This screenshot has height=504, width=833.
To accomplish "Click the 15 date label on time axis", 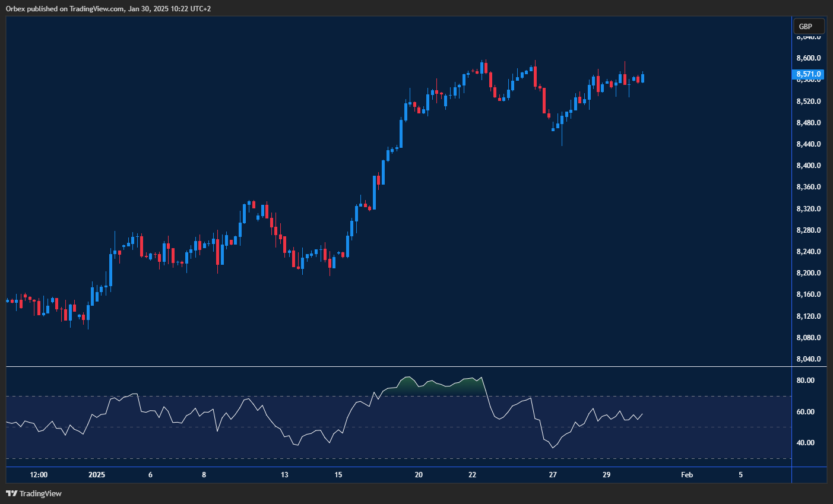I will (x=338, y=475).
